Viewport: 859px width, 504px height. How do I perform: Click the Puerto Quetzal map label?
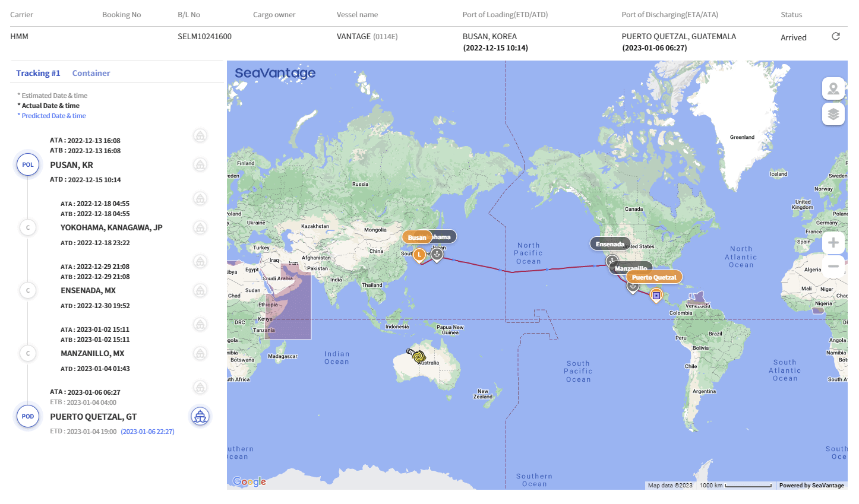(x=653, y=277)
